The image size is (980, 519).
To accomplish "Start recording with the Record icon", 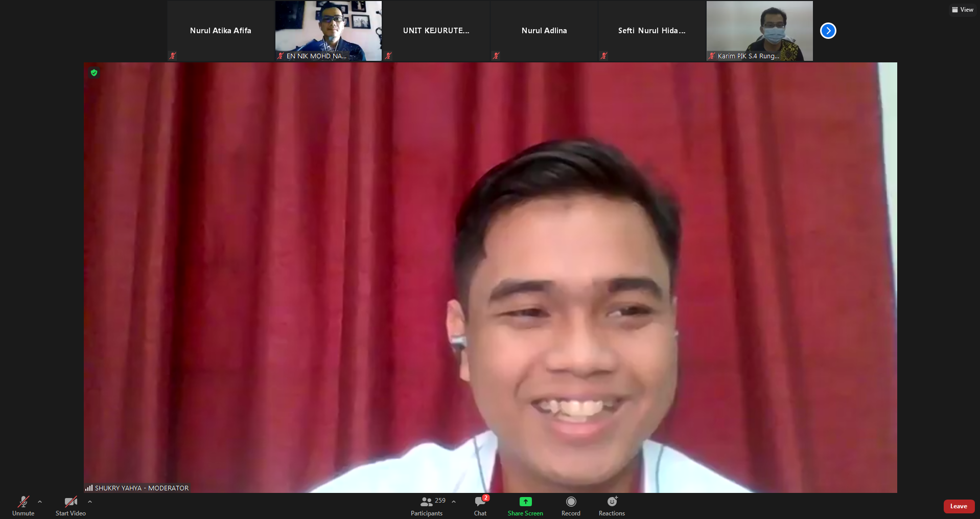I will click(571, 502).
